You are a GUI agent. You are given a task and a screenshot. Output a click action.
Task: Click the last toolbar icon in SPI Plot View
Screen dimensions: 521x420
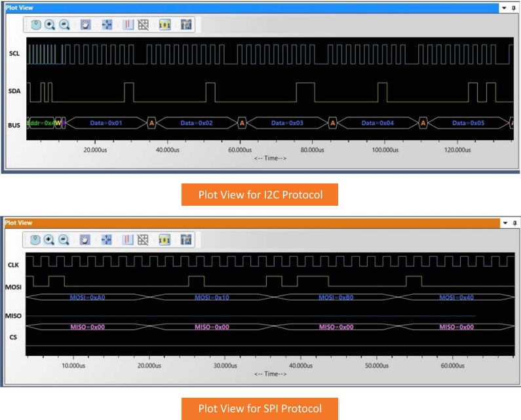186,240
